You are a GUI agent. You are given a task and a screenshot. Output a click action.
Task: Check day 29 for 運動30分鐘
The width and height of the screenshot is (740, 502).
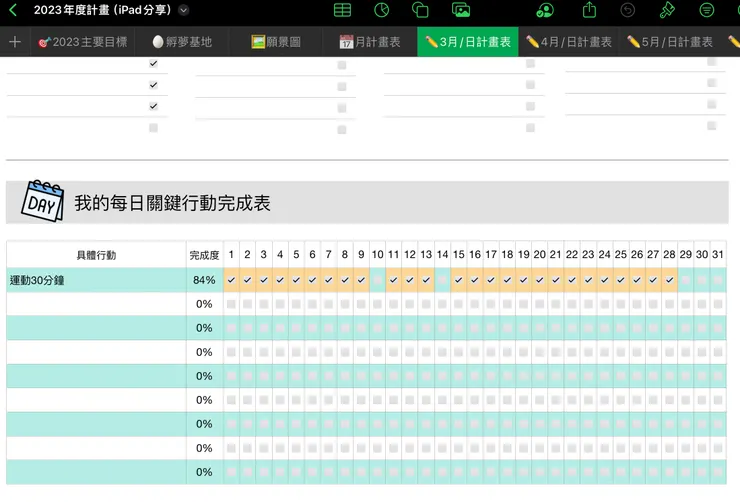[x=686, y=280]
